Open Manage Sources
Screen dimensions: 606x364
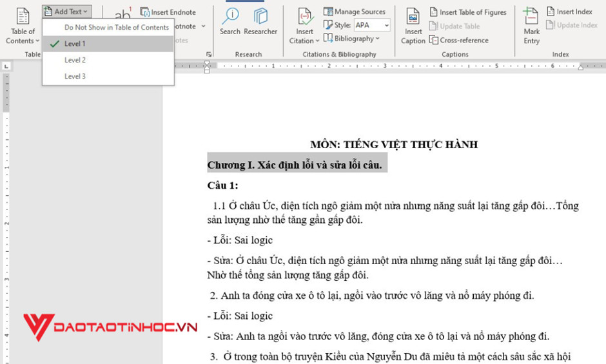pyautogui.click(x=355, y=12)
